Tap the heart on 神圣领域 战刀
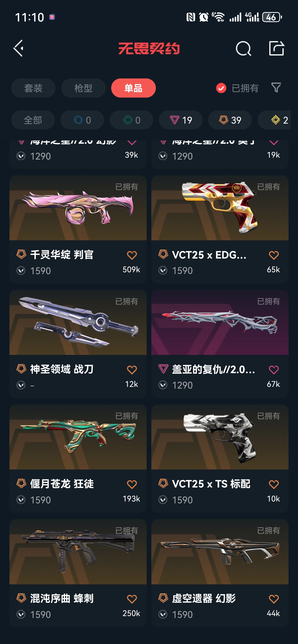The height and width of the screenshot is (644, 298). [132, 370]
